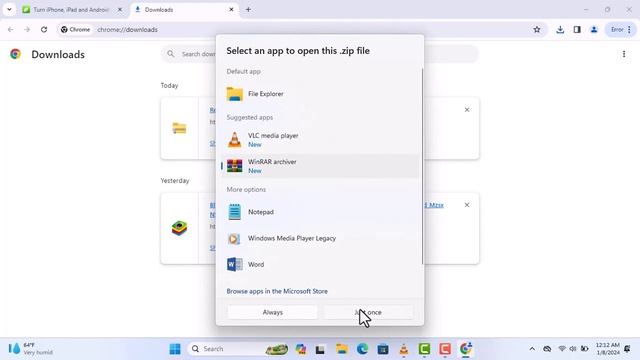Select Word in app list
The height and width of the screenshot is (360, 640).
[x=320, y=264]
